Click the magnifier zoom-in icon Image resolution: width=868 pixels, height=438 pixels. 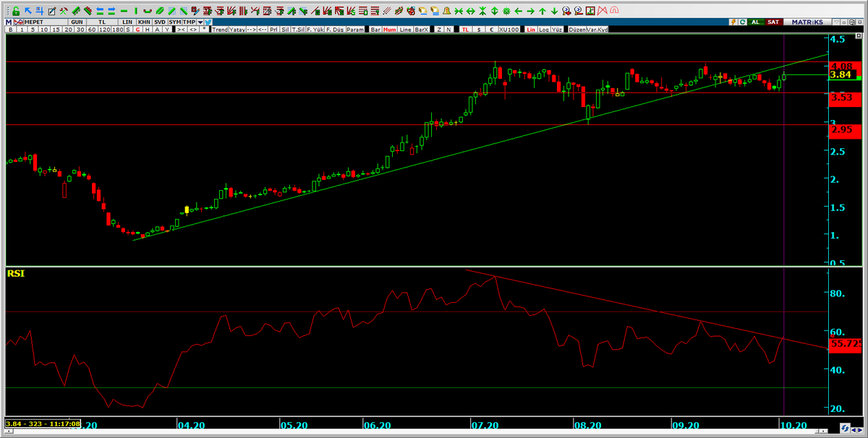(x=566, y=11)
